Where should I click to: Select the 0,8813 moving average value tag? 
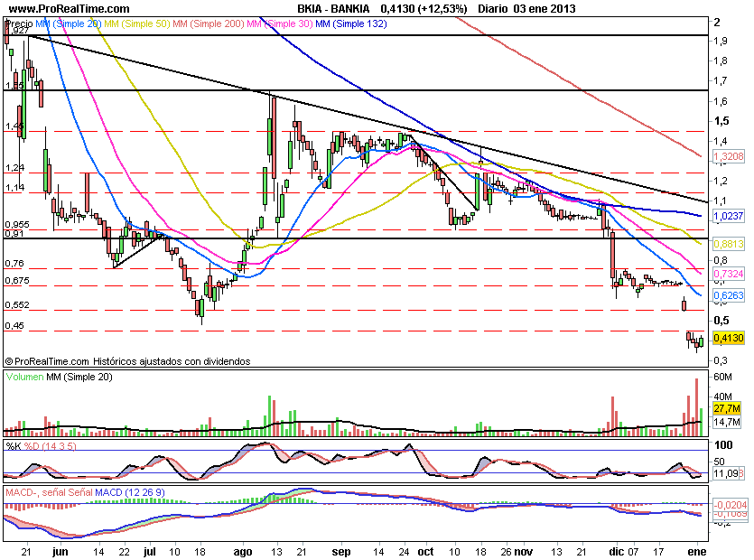point(729,244)
